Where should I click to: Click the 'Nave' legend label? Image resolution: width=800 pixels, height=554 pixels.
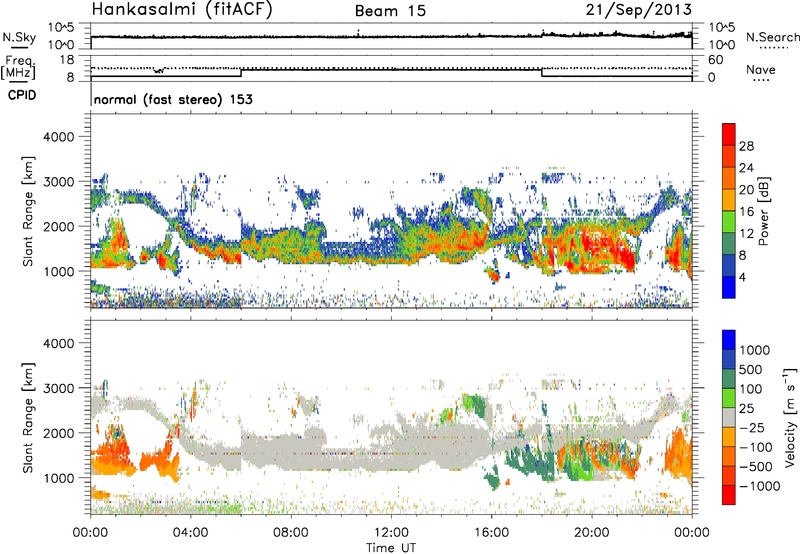761,69
